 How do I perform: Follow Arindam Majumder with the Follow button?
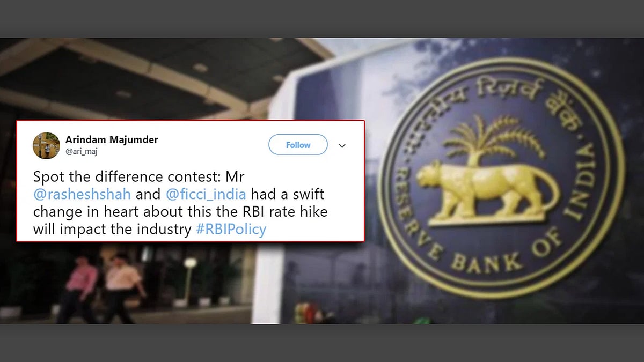tap(298, 145)
